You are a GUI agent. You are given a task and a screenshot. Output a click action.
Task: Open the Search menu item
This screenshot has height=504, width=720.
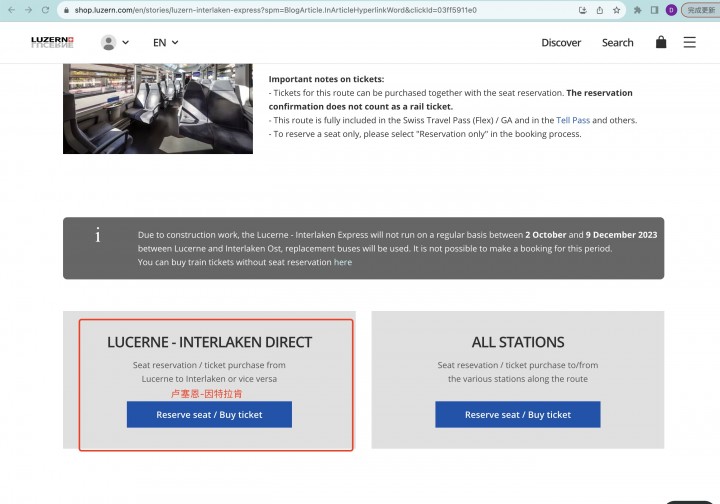617,43
